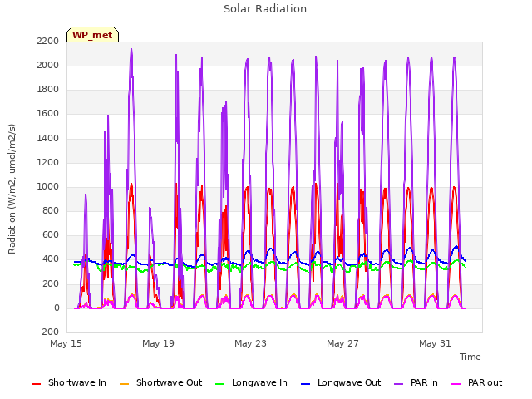Click the 1000 y-axis tick label
Image resolution: width=532 pixels, height=399 pixels.
48,187
